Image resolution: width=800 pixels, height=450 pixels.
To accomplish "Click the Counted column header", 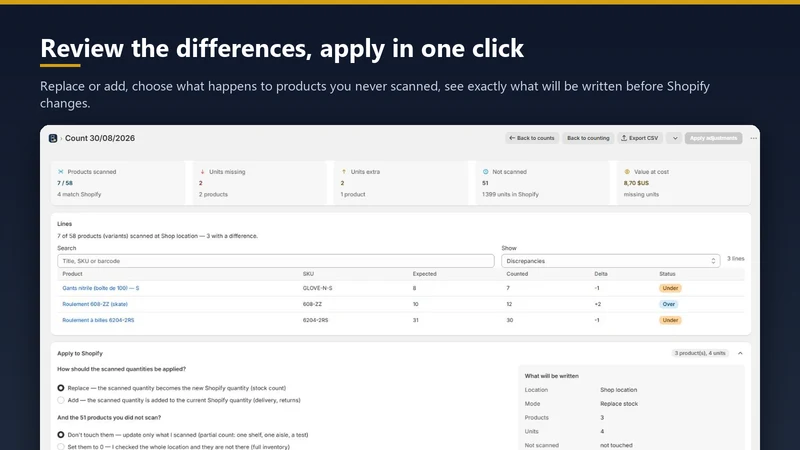I will (x=517, y=274).
